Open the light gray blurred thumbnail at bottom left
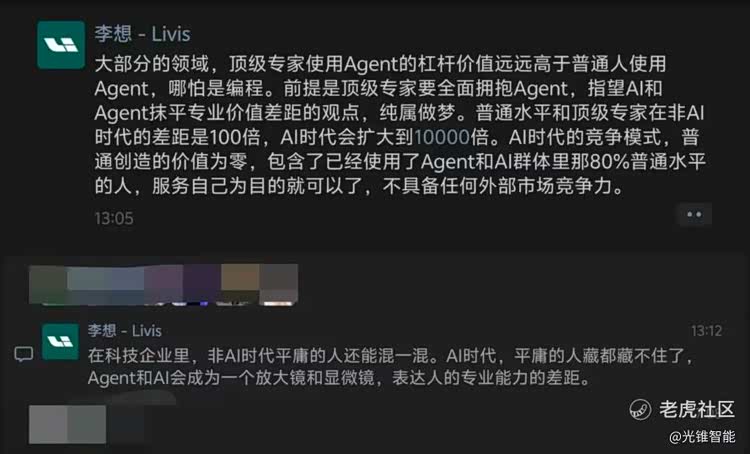 [x=67, y=424]
